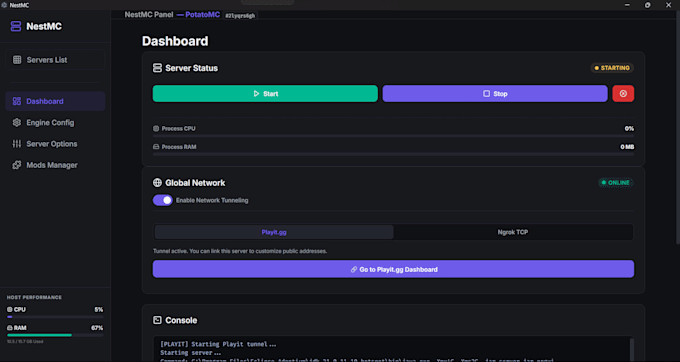
Task: Click the Process CPU chip icon
Action: point(156,129)
